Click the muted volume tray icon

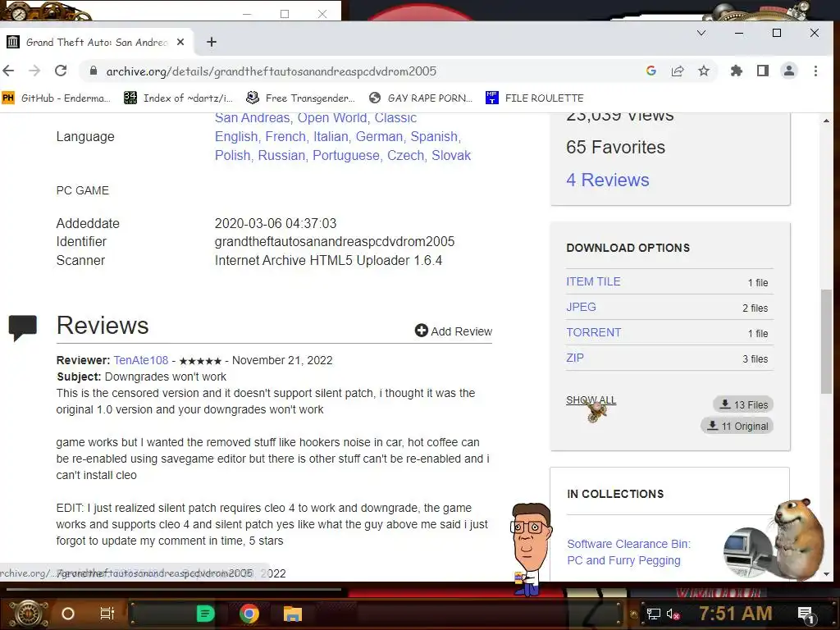[x=673, y=614]
